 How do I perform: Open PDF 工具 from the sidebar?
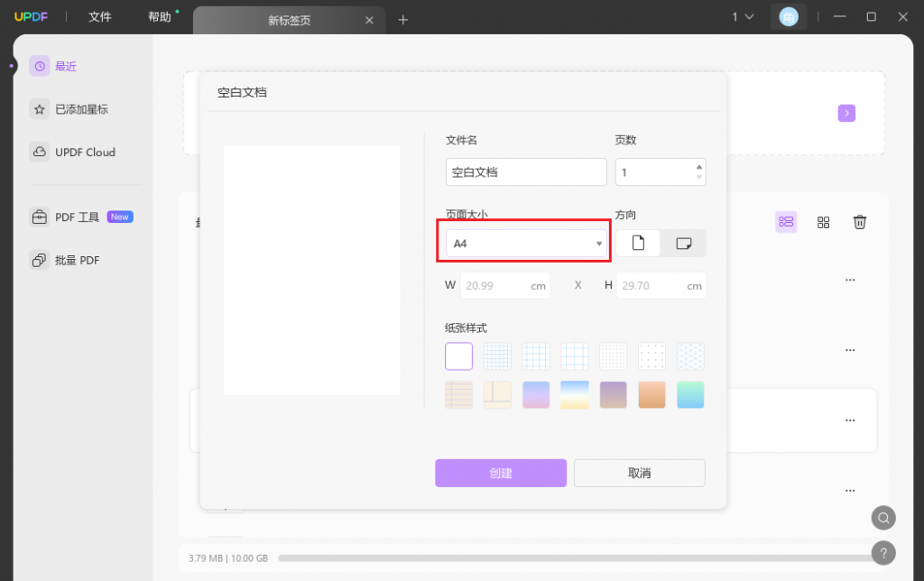click(x=77, y=217)
